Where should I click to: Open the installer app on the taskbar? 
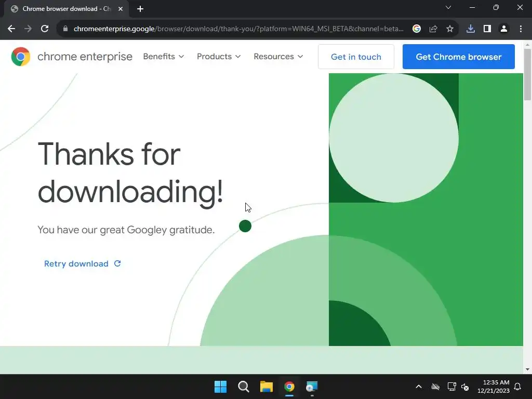[x=312, y=387]
